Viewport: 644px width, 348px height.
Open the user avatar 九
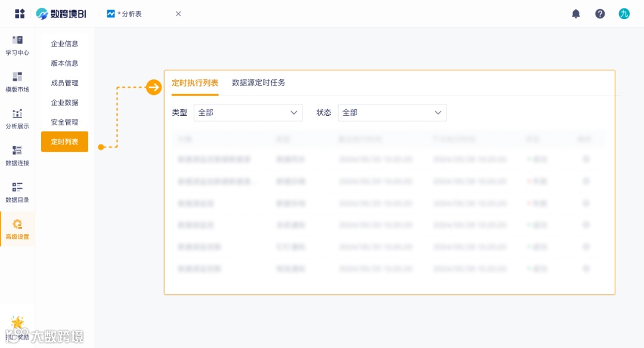pyautogui.click(x=624, y=14)
